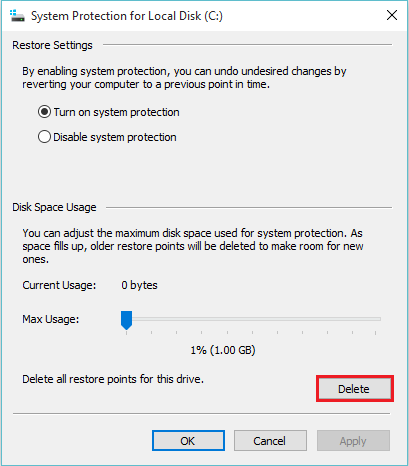This screenshot has width=409, height=466.
Task: Confirm settings with the OK button
Action: click(188, 441)
